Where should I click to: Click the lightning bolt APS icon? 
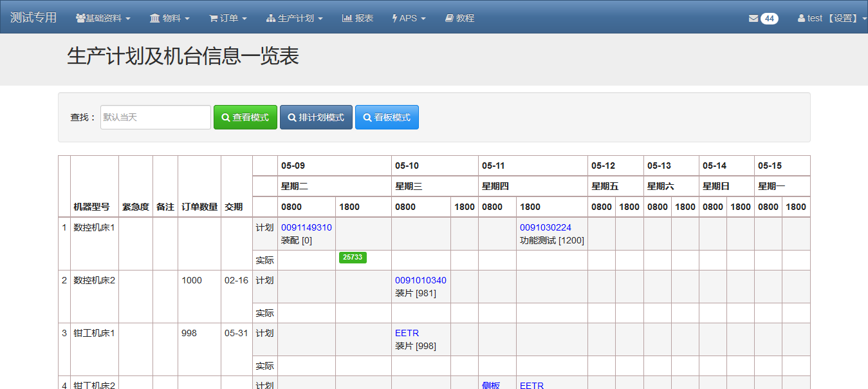coord(394,19)
